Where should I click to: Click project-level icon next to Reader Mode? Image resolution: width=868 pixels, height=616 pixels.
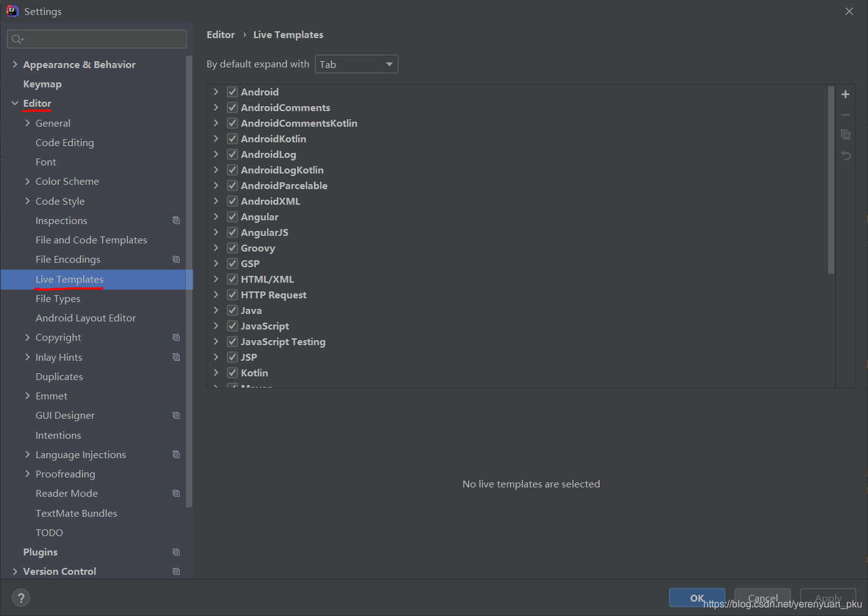point(176,493)
